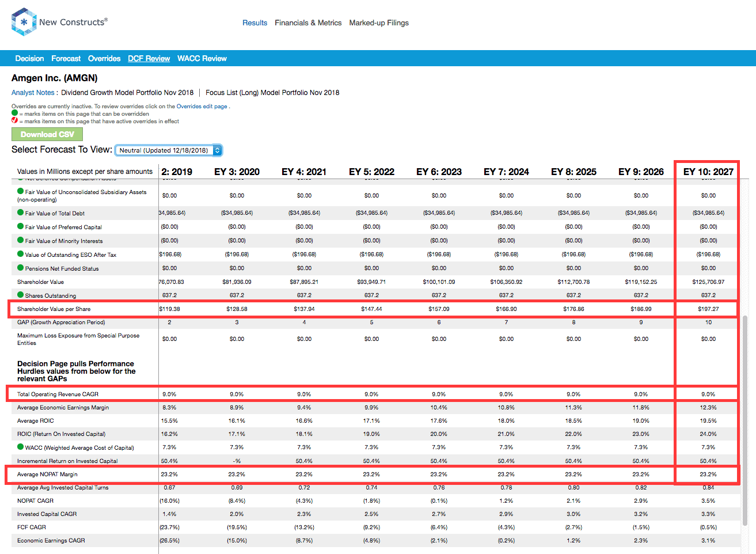Click the NOPAT CAGR row label
This screenshot has height=554, width=756.
click(x=35, y=501)
